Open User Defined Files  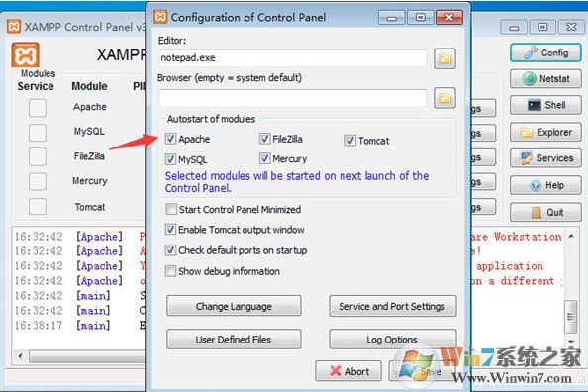234,340
